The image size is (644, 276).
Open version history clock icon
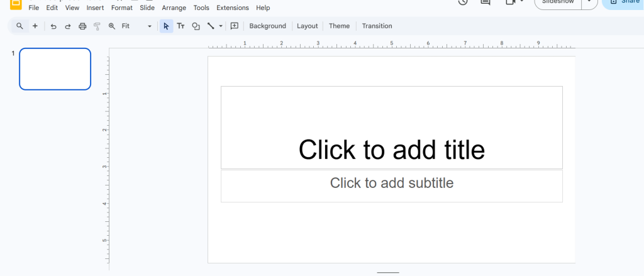[463, 2]
